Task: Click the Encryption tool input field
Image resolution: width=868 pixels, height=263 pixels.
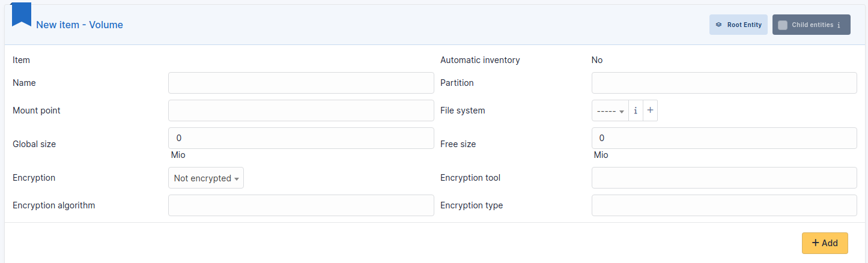Action: point(724,178)
